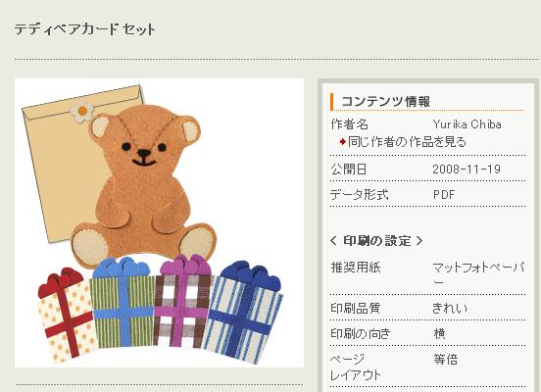Click the red polka-dot gift box
Viewport: 541px width, 392px height.
68,316
